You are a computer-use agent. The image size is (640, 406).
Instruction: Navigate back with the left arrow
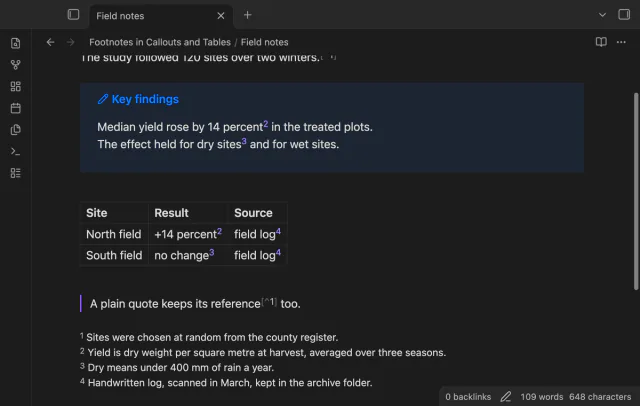tap(50, 42)
